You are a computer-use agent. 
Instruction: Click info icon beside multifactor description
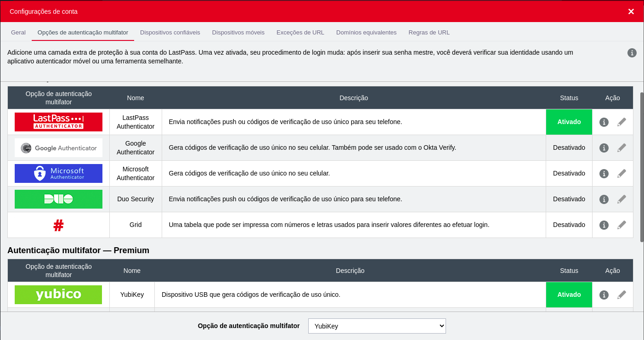(632, 53)
